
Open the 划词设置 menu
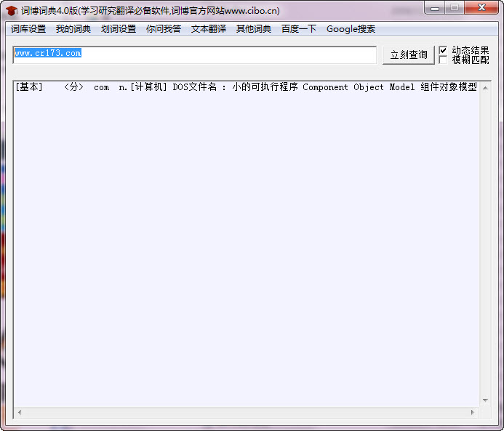tap(119, 29)
